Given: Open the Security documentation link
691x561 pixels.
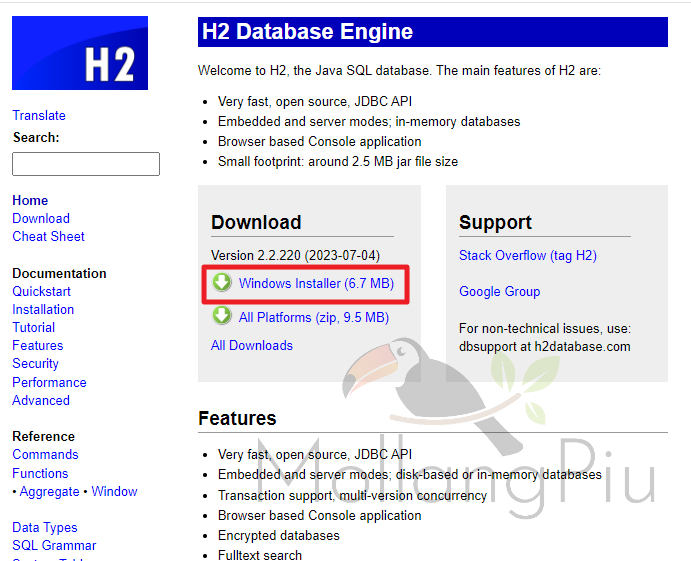Looking at the screenshot, I should pyautogui.click(x=35, y=364).
